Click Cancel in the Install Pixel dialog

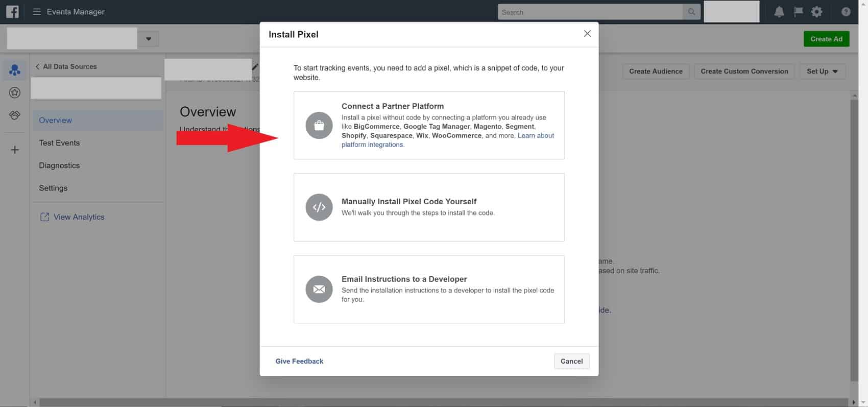coord(571,361)
